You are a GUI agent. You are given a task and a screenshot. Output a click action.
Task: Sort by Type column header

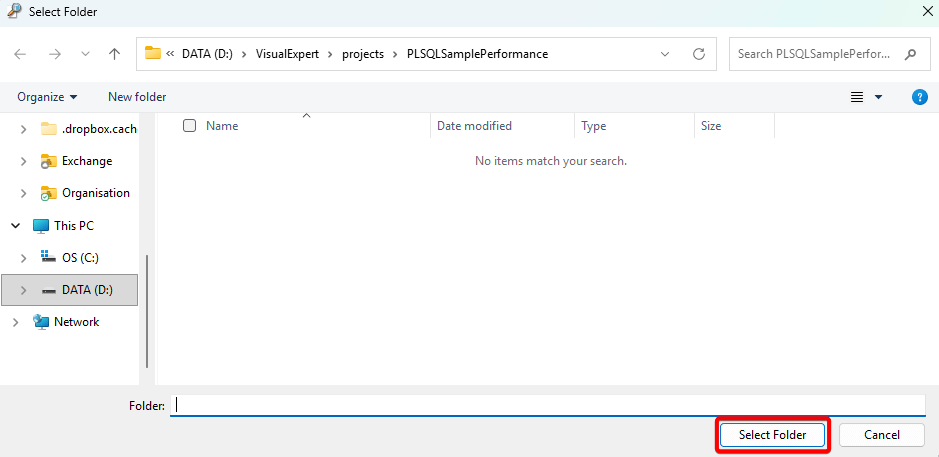593,126
